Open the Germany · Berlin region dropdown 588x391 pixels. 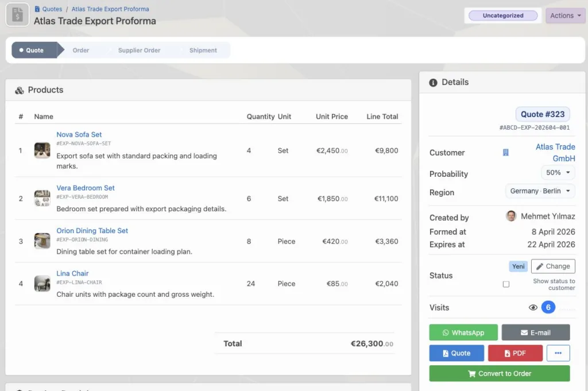[x=540, y=191]
